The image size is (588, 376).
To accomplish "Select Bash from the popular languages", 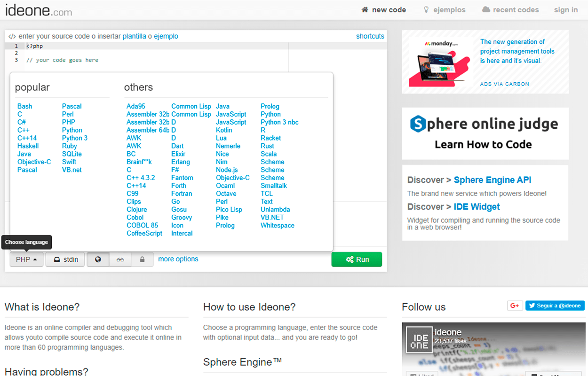I will tap(25, 106).
